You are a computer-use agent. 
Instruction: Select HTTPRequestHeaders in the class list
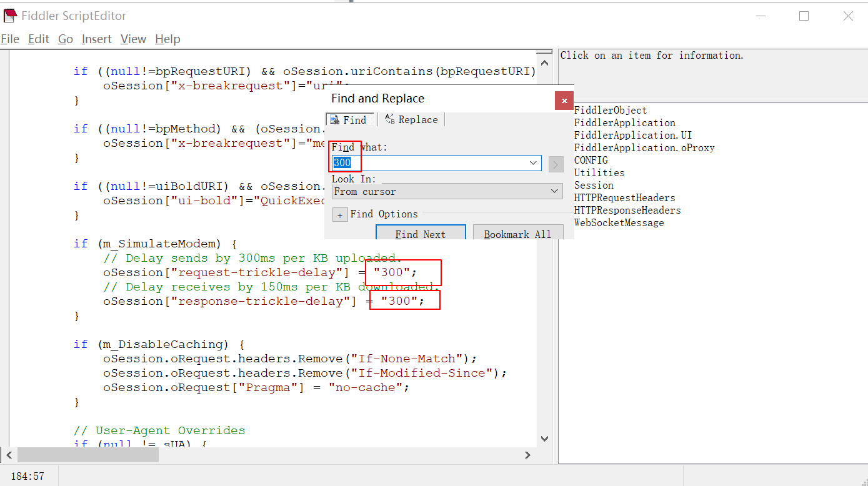[625, 198]
